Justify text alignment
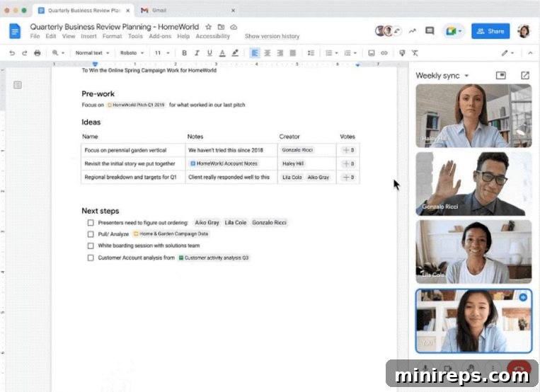 293,52
